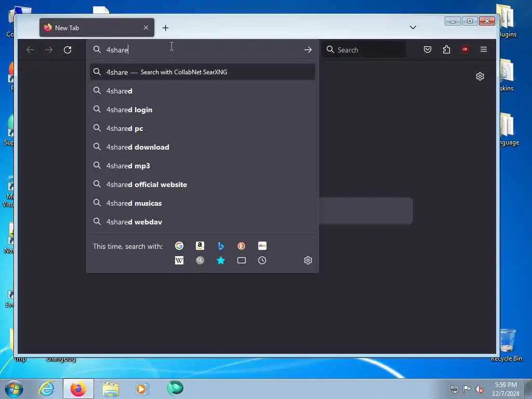Click the back navigation arrow

tap(30, 50)
